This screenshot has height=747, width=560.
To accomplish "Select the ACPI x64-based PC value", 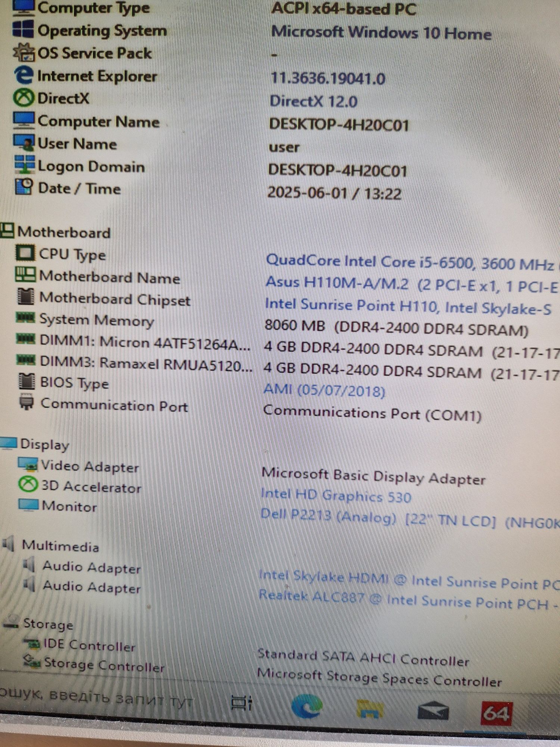I will click(343, 9).
